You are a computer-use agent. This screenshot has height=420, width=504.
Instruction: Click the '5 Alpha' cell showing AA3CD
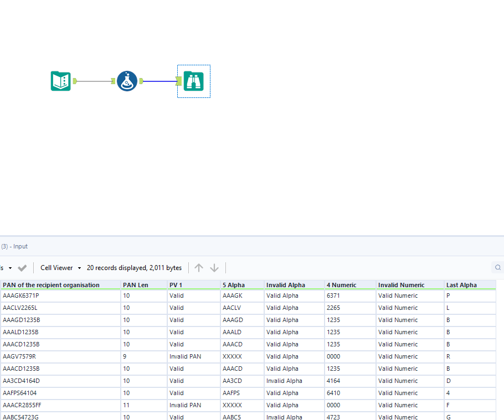[x=233, y=381]
